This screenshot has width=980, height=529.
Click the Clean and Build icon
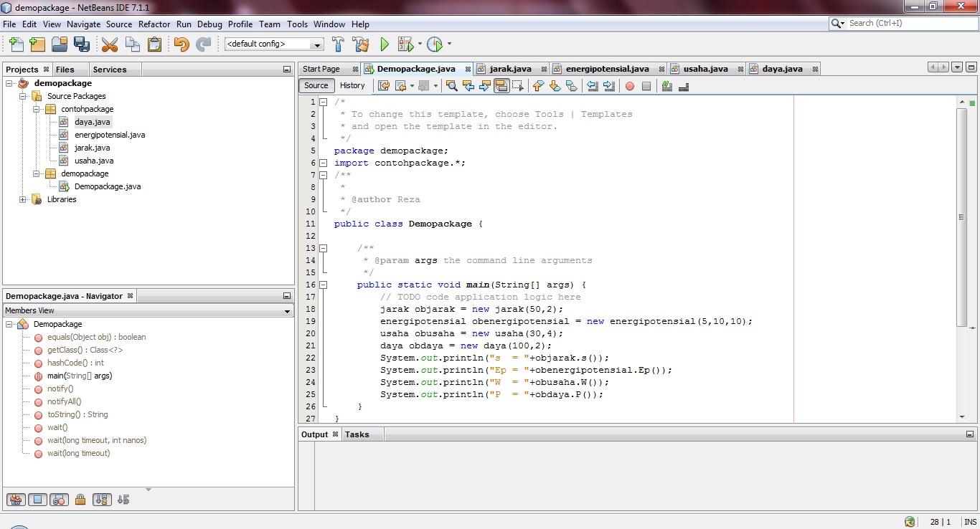(x=361, y=44)
